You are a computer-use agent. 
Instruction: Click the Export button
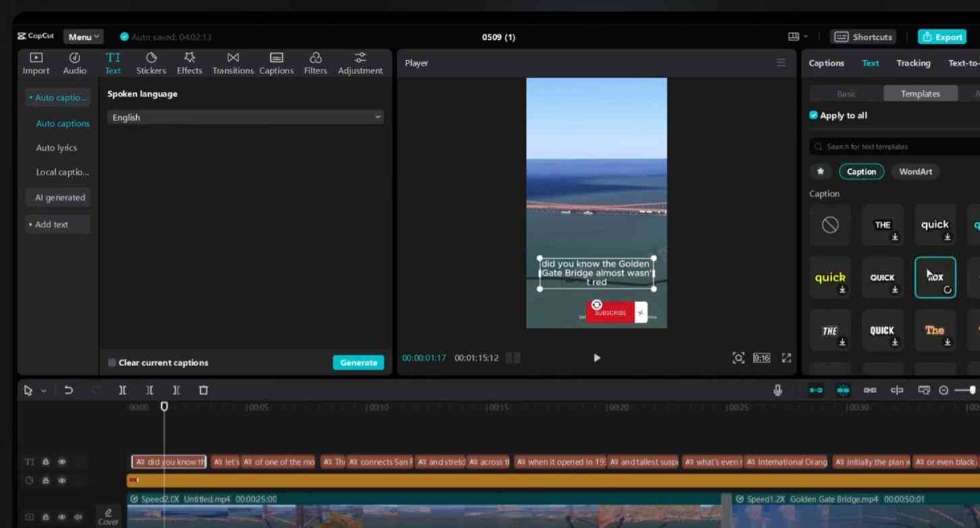pyautogui.click(x=942, y=36)
